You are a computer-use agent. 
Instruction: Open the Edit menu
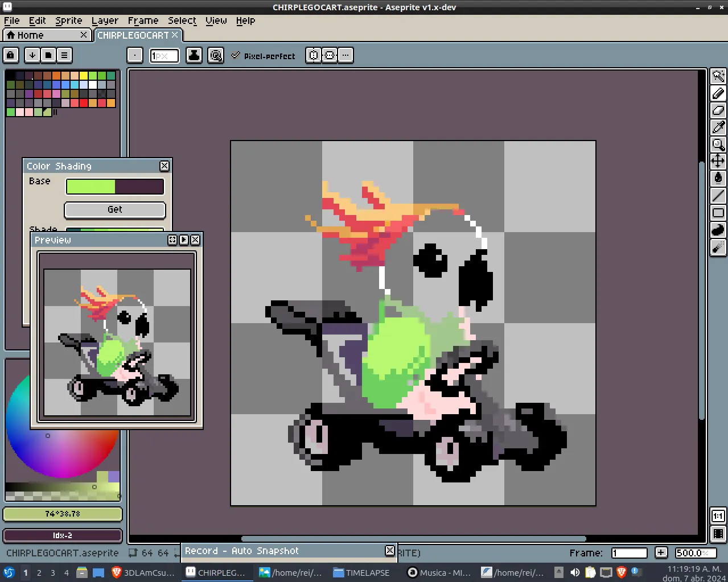(38, 20)
